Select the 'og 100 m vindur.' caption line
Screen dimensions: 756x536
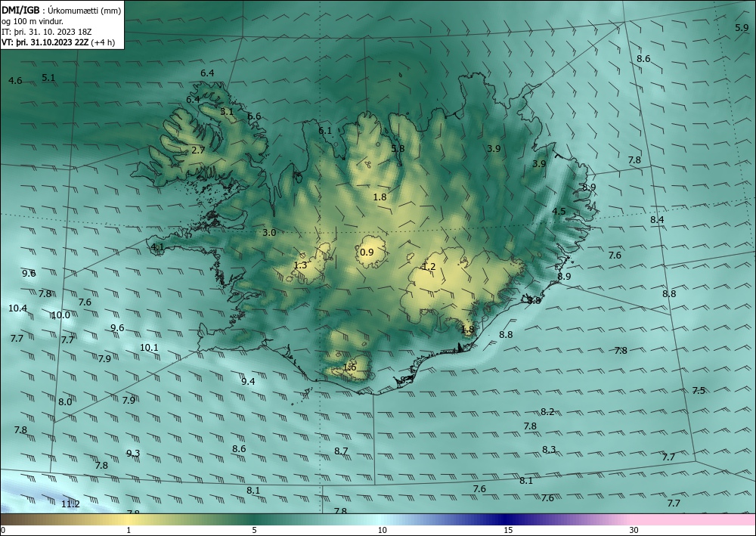[33, 21]
